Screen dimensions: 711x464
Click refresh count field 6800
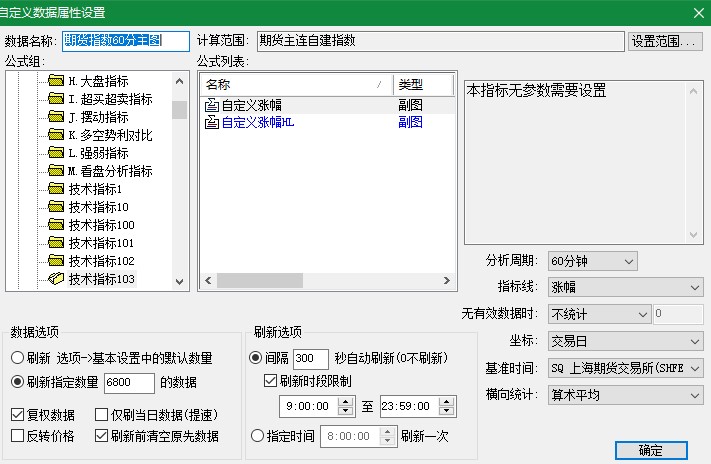(129, 382)
